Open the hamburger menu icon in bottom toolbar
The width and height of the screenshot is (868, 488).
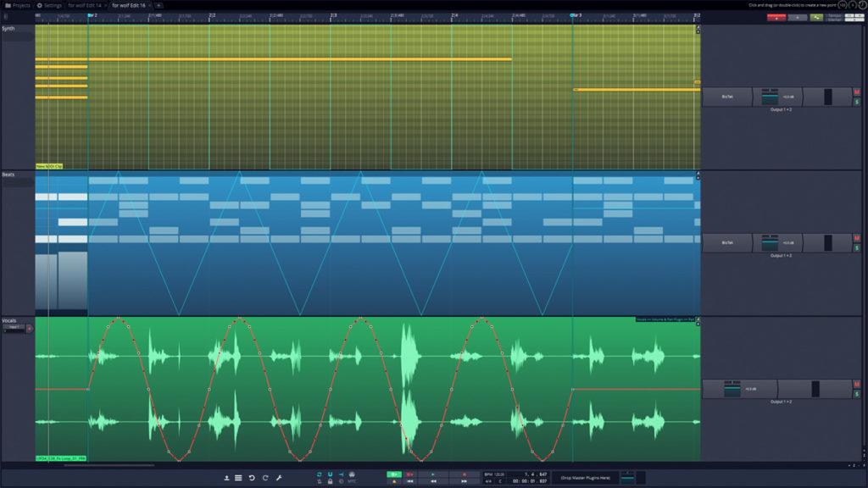pos(238,478)
